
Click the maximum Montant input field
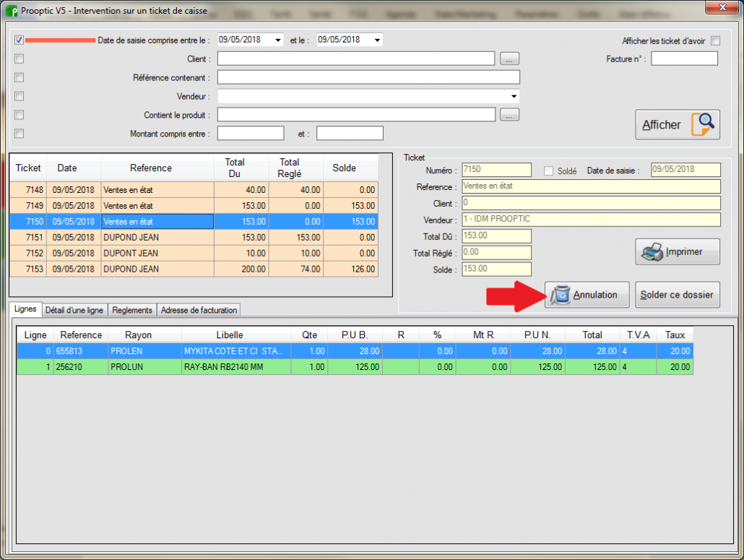tap(350, 134)
